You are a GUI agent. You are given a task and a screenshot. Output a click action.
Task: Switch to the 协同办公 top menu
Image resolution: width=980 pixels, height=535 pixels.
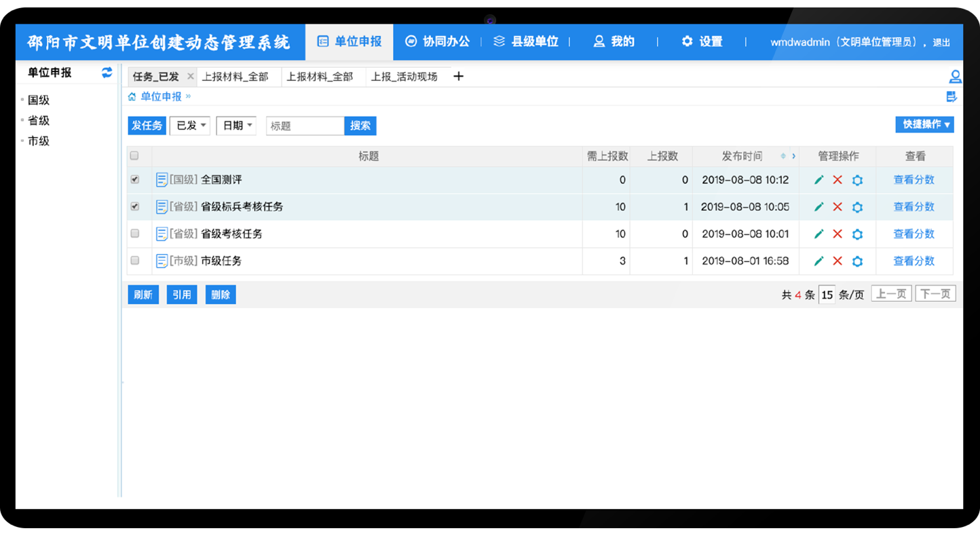coord(438,41)
